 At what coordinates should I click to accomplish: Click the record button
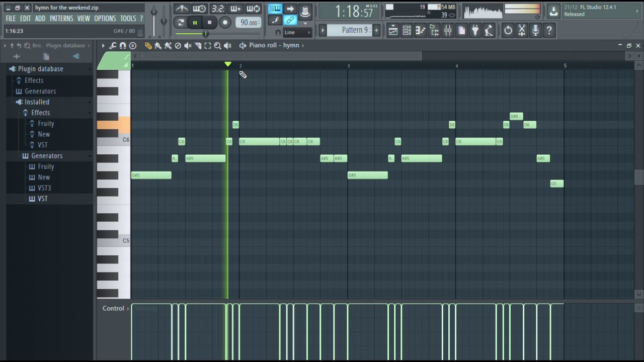[x=225, y=23]
